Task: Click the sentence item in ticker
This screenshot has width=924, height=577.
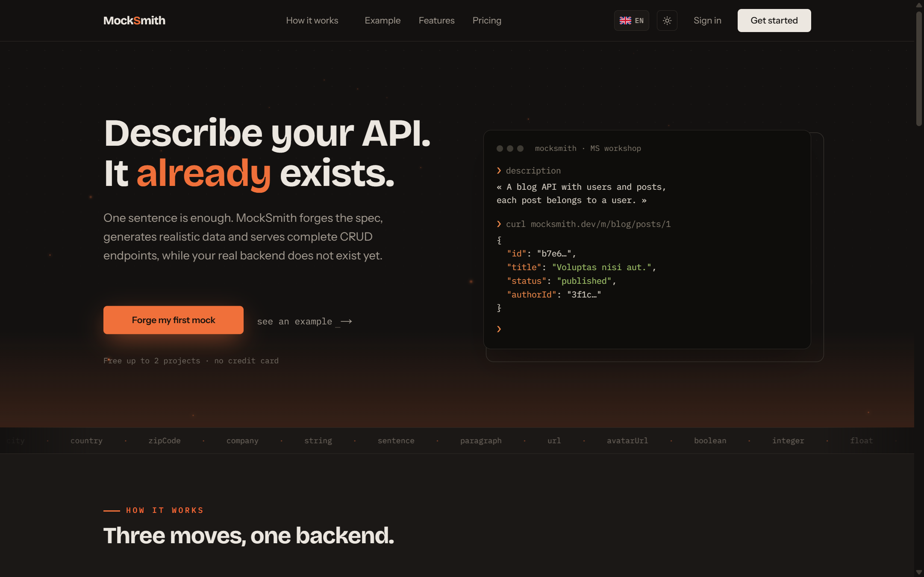Action: click(x=396, y=441)
